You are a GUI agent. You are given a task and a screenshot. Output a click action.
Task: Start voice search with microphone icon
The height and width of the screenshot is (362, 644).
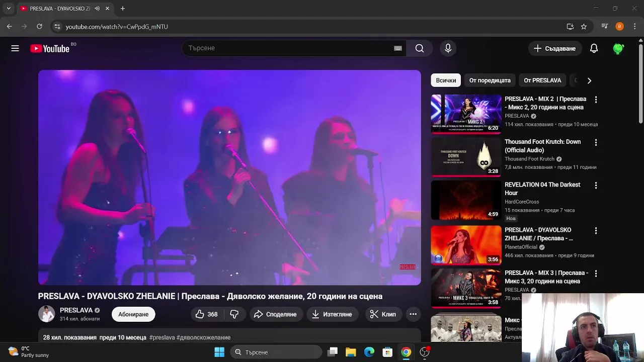pos(448,48)
